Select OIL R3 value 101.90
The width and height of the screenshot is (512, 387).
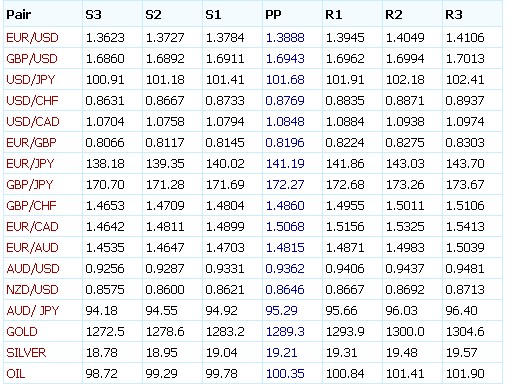pyautogui.click(x=465, y=373)
